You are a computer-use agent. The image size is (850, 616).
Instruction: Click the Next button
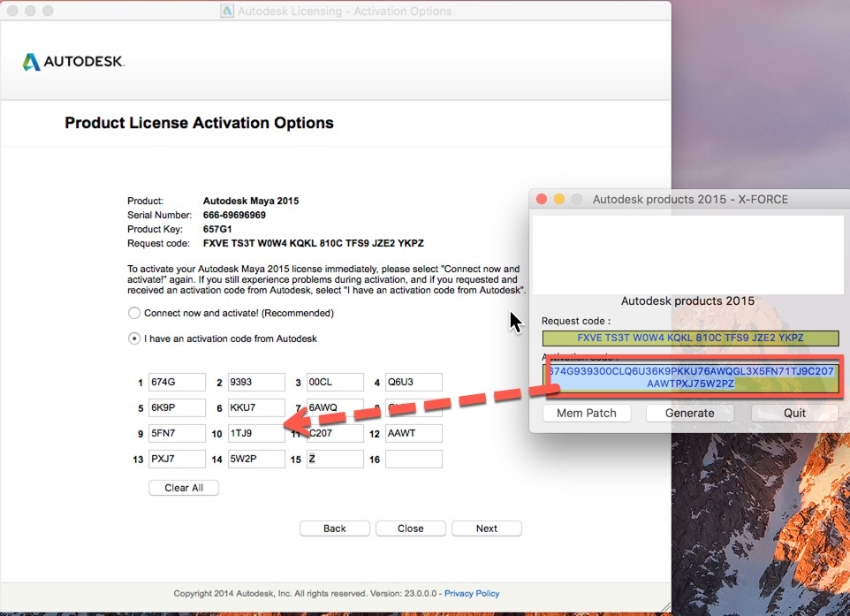click(x=486, y=529)
